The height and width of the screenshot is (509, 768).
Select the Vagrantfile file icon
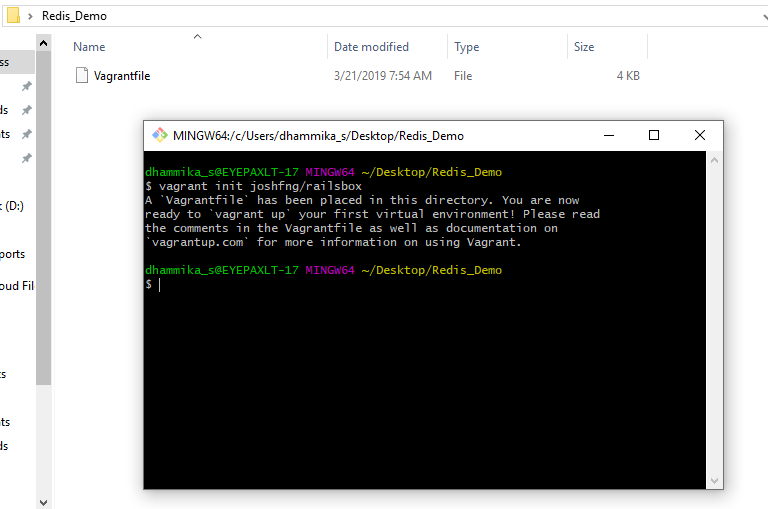[82, 75]
